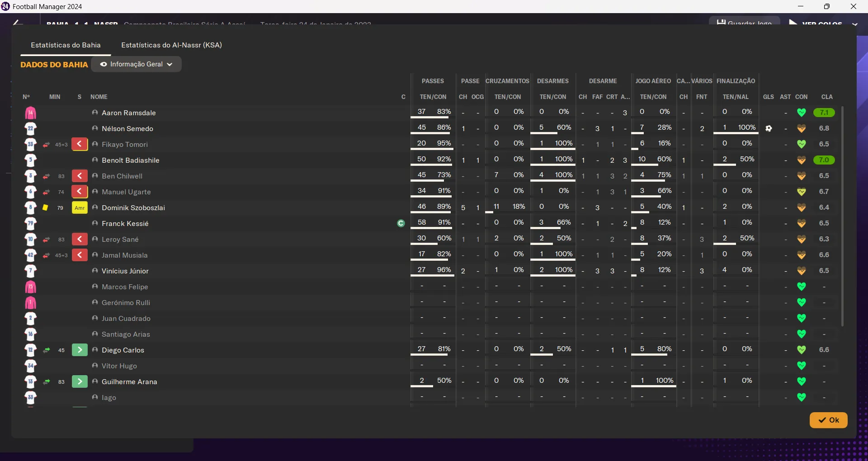Image resolution: width=868 pixels, height=461 pixels.
Task: Click the JOGO AÉREO group header
Action: [653, 81]
